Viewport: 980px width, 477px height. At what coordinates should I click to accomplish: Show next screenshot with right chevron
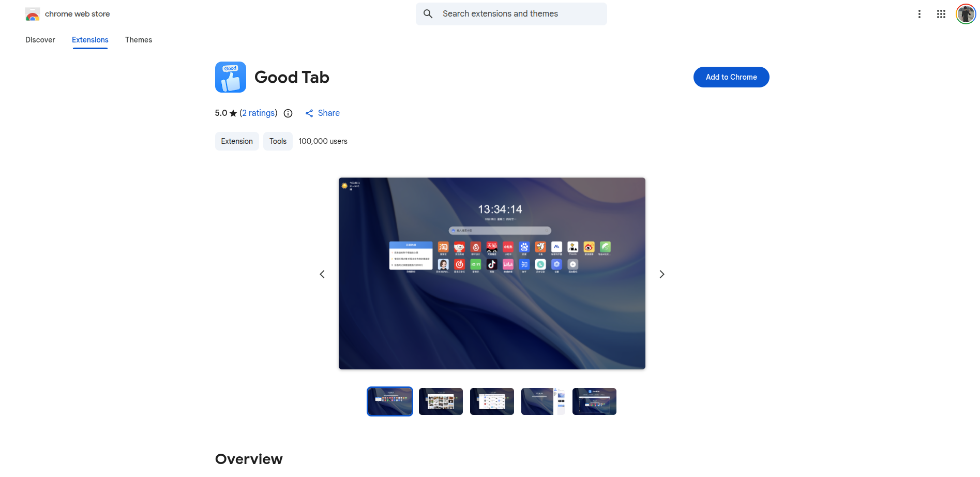(661, 274)
